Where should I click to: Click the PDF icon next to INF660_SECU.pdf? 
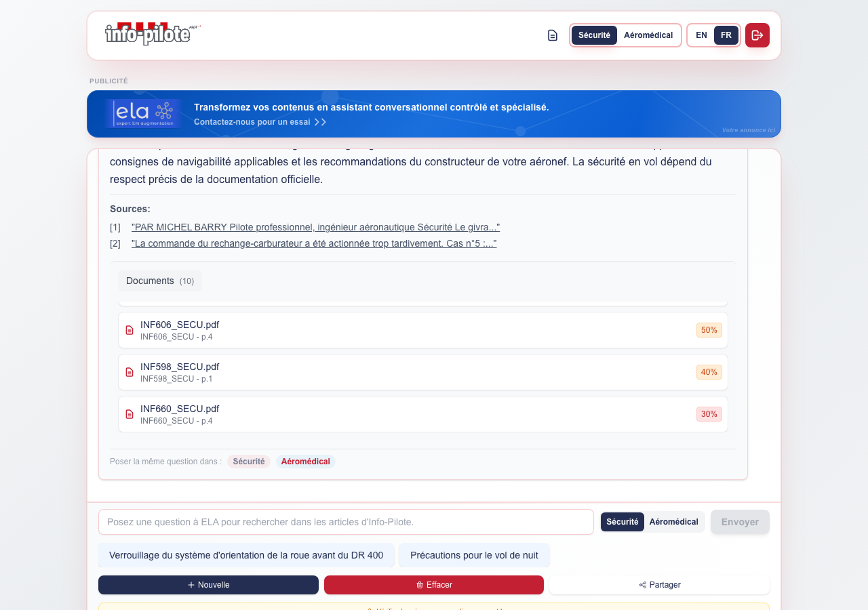130,414
